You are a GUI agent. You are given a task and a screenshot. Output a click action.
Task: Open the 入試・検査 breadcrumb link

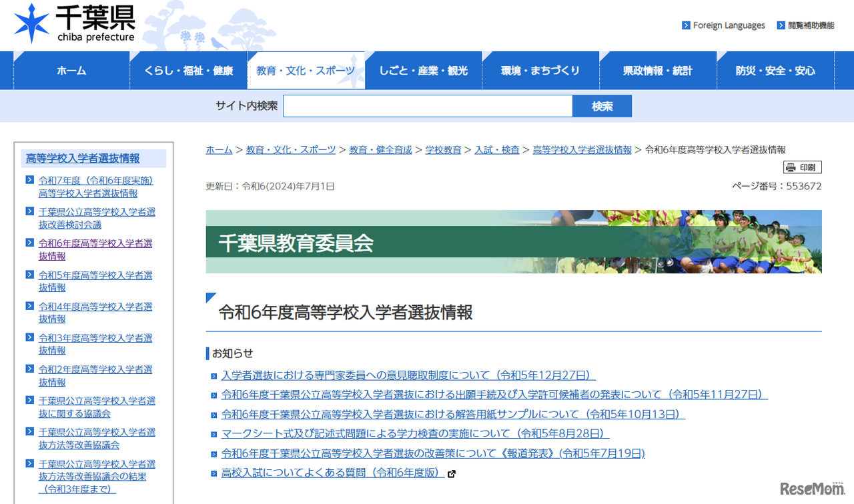click(497, 150)
